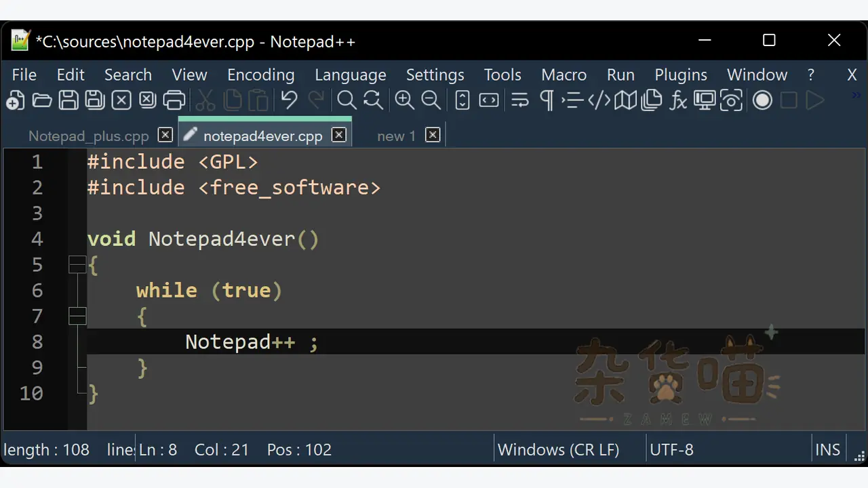Click the Redo arrow icon
The width and height of the screenshot is (868, 488).
[316, 100]
